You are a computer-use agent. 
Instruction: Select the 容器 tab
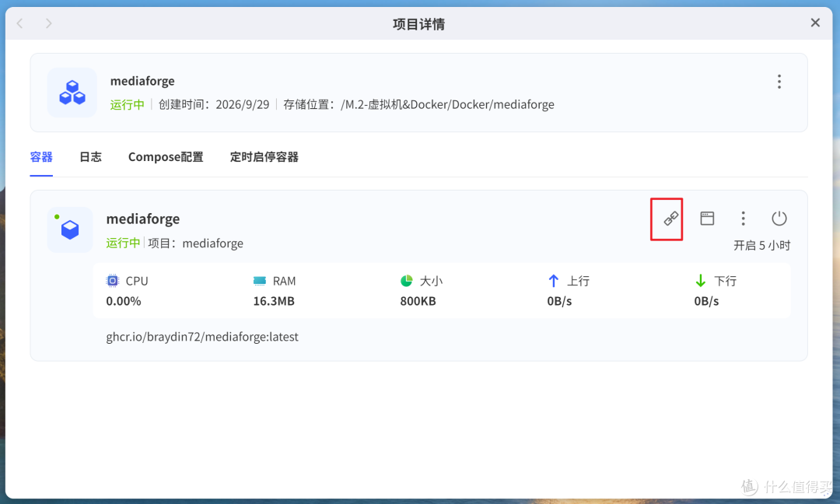(x=41, y=157)
